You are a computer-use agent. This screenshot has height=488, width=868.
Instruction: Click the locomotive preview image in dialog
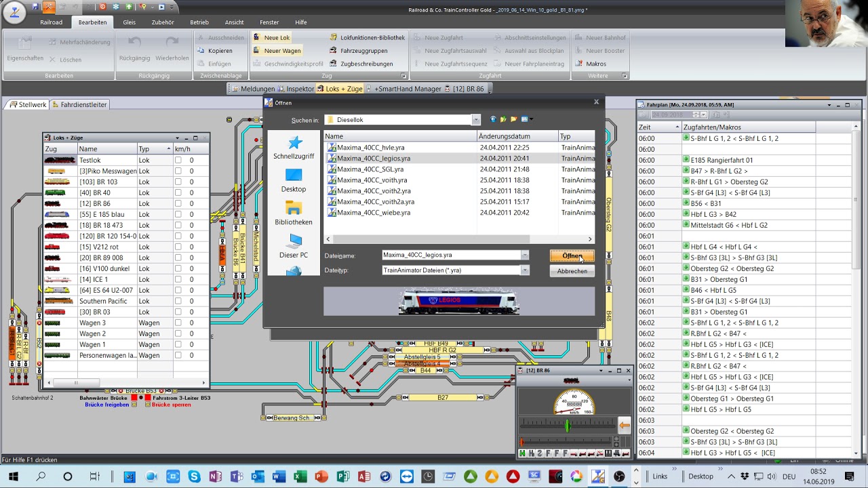point(459,302)
